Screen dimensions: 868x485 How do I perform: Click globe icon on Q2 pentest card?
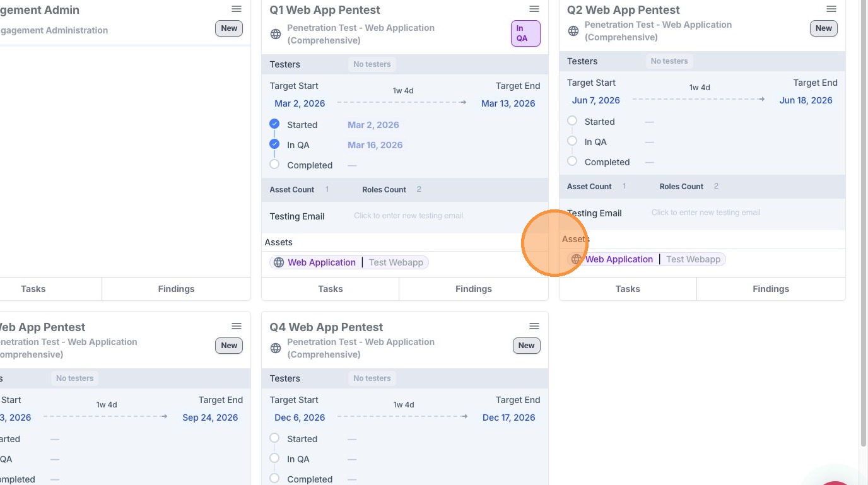[573, 31]
